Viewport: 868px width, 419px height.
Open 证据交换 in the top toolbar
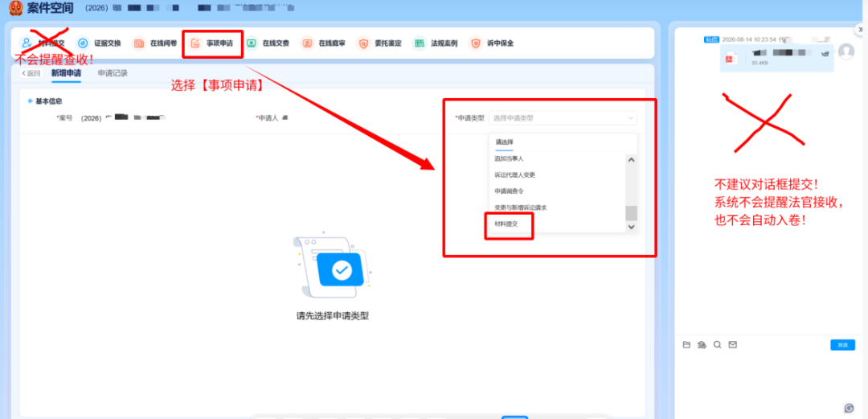(99, 43)
